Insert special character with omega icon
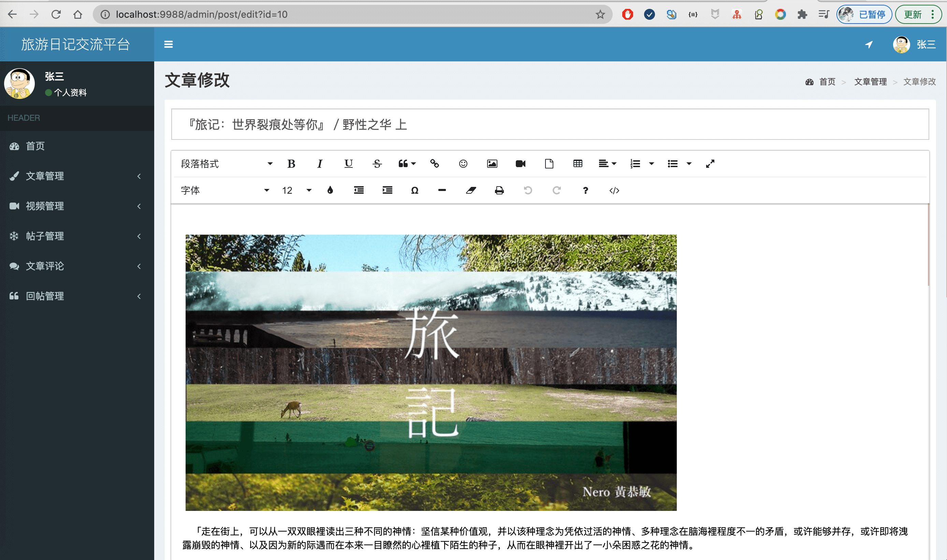The height and width of the screenshot is (560, 947). pyautogui.click(x=415, y=190)
